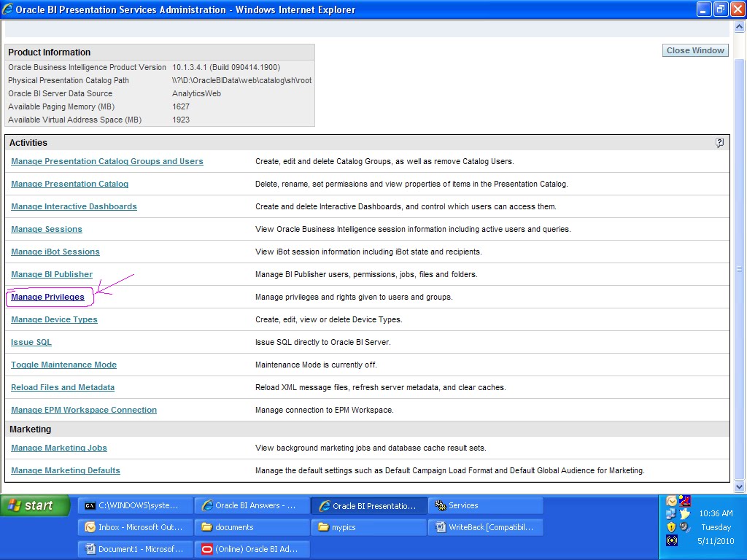
Task: Switch to WriteBack Word document taskbar item
Action: point(487,527)
